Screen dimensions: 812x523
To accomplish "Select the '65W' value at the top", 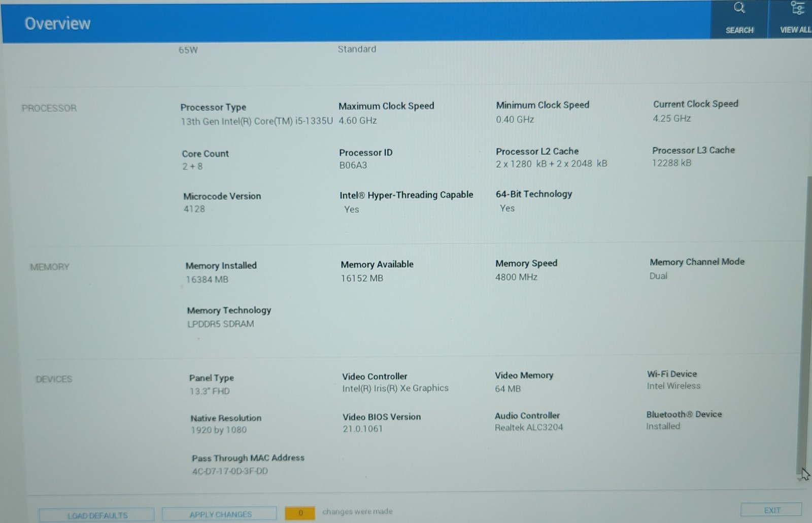I will tap(188, 50).
